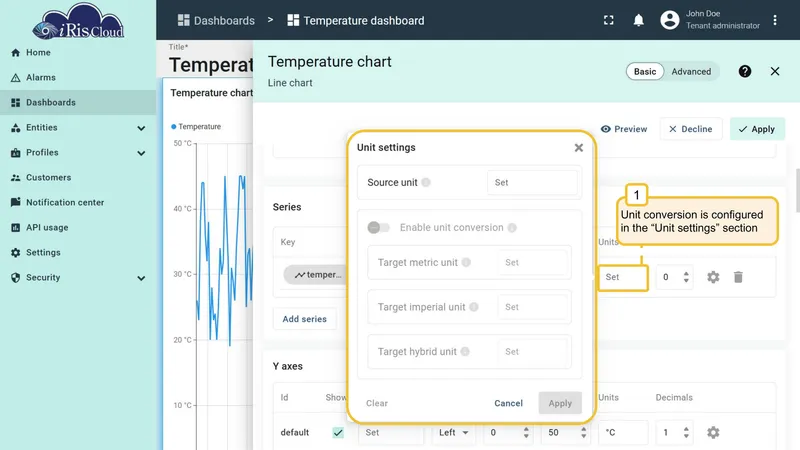Click the Add series button
The height and width of the screenshot is (450, 800).
click(305, 319)
